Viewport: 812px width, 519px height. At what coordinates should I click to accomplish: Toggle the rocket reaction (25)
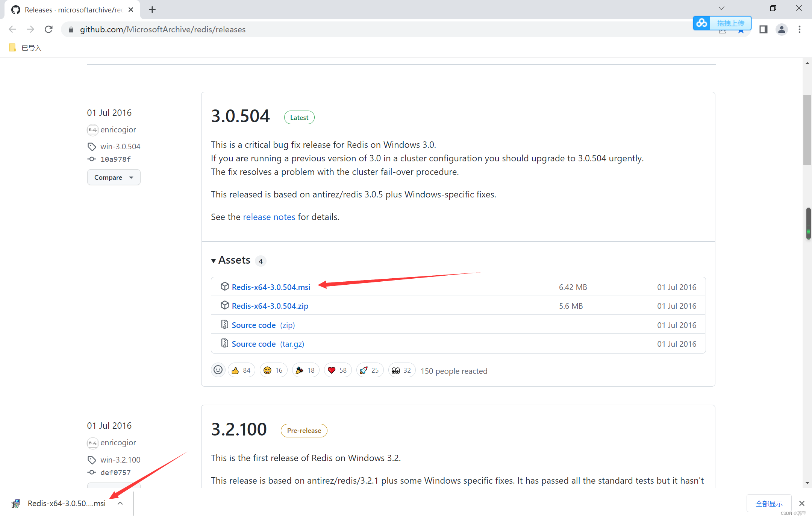pos(370,370)
